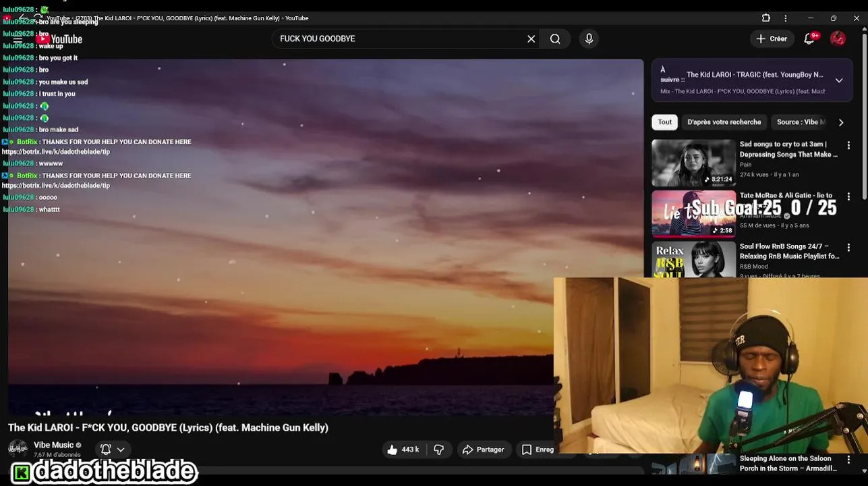Clear the search box with X
The width and height of the screenshot is (868, 486).
tap(531, 38)
